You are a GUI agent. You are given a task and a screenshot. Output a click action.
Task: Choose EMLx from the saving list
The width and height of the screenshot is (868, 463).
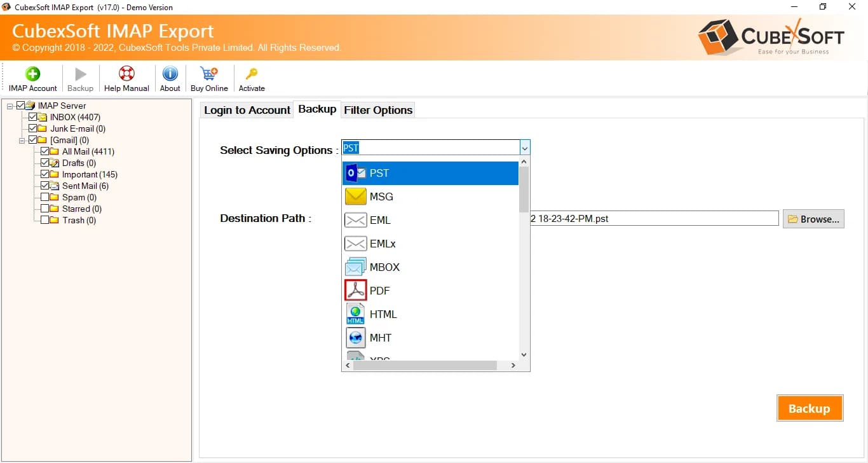431,244
